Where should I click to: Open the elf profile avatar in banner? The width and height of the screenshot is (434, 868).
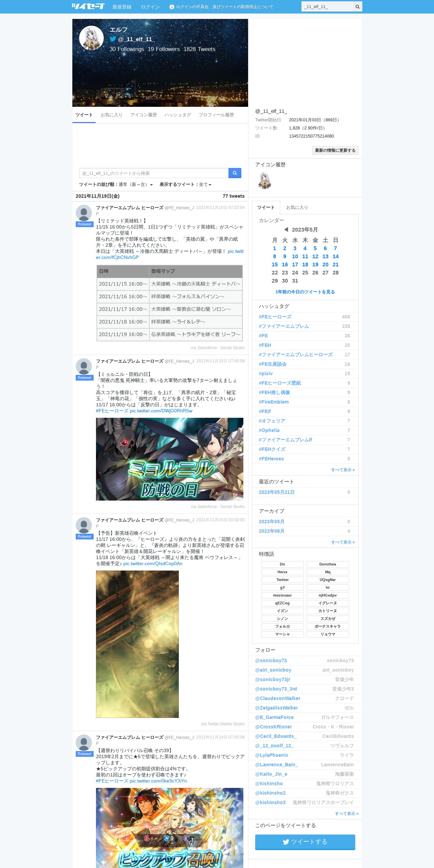(x=91, y=38)
